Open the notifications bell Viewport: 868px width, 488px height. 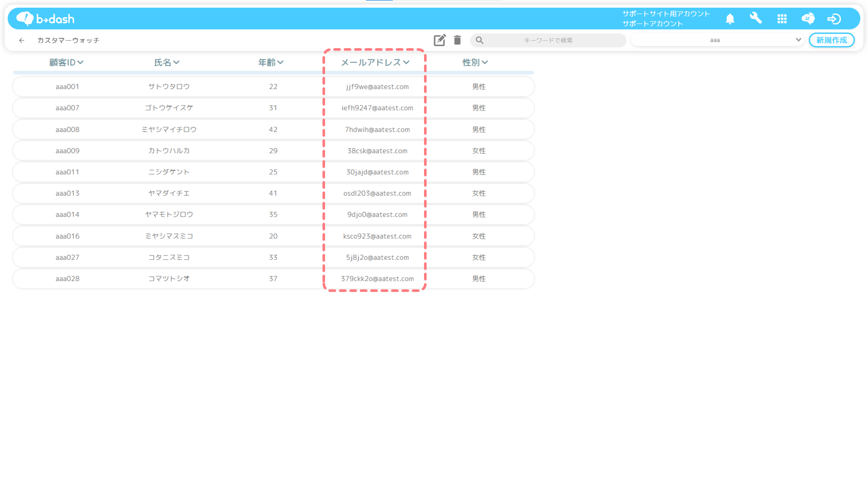(x=730, y=19)
